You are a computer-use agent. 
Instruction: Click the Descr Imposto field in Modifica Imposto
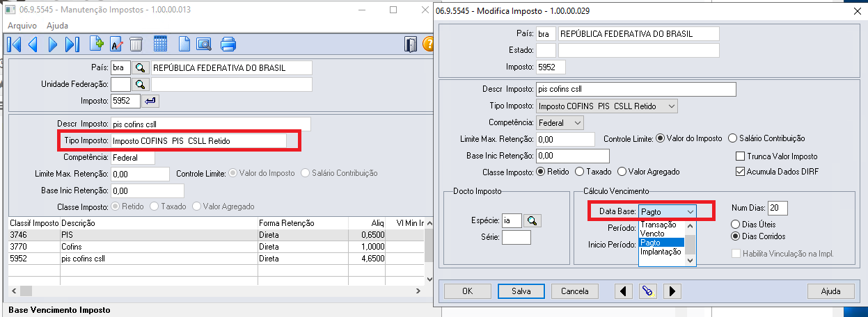636,89
